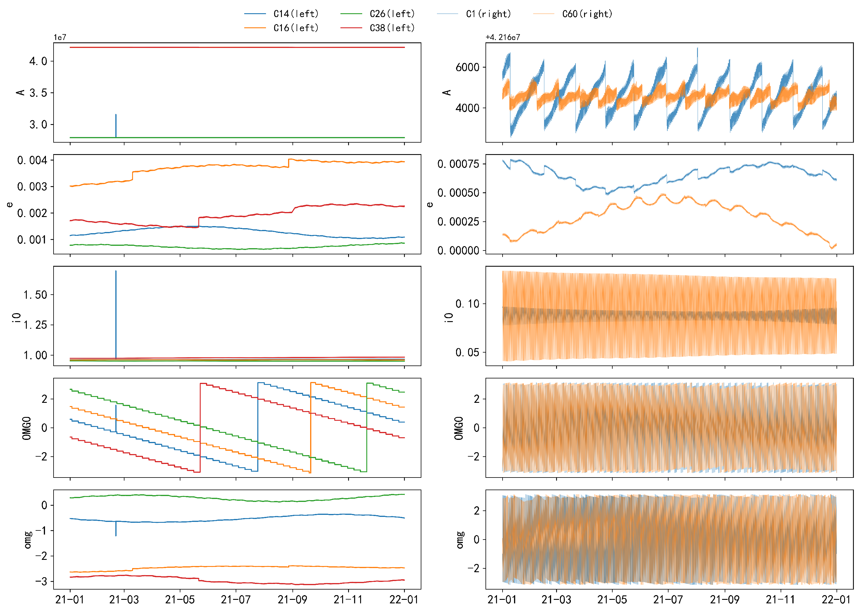Click the C38(left) legend label

coord(392,28)
